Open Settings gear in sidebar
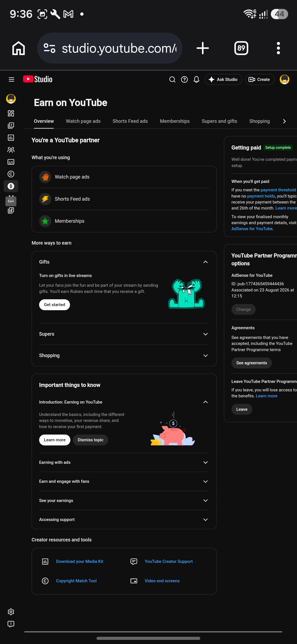297x644 pixels. tap(11, 612)
